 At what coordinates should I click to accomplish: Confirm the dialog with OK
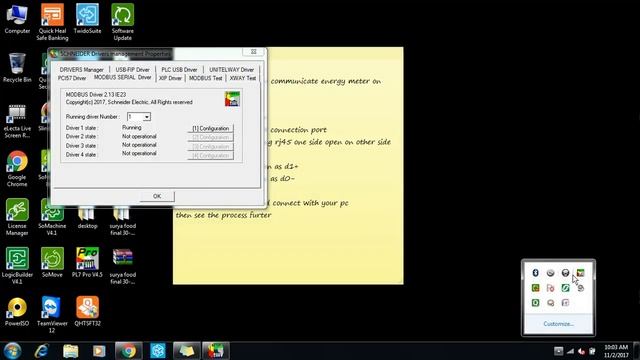tap(157, 196)
